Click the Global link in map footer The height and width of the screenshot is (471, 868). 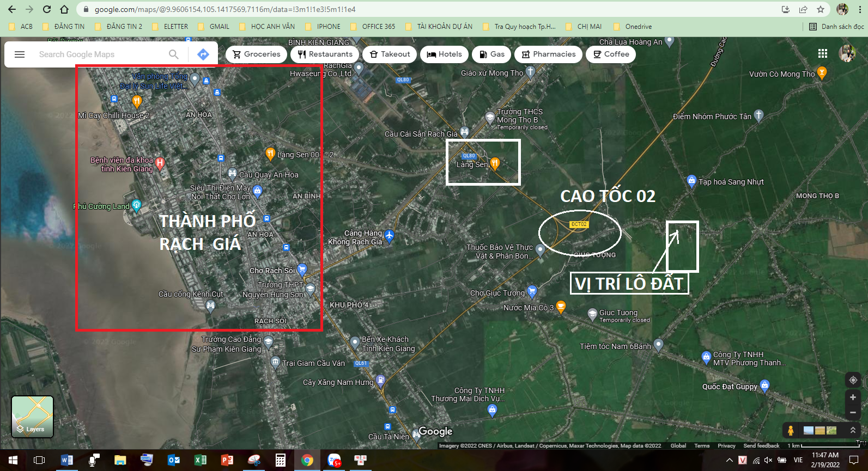pos(678,446)
